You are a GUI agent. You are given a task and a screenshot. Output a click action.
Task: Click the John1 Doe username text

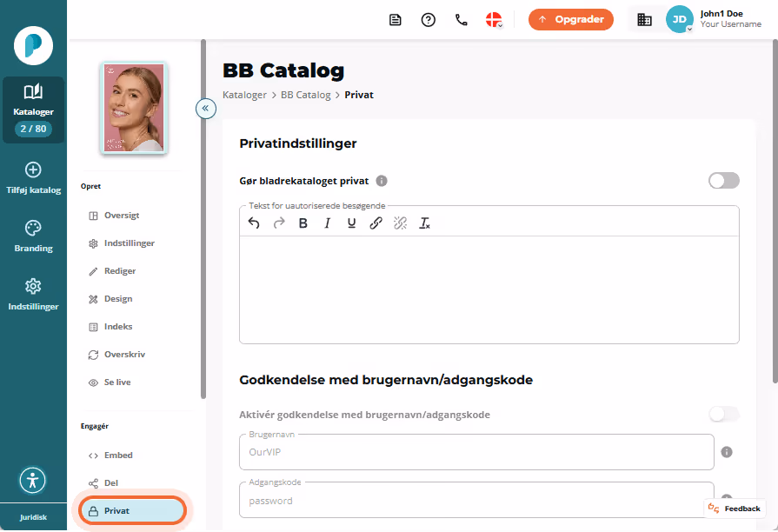721,14
